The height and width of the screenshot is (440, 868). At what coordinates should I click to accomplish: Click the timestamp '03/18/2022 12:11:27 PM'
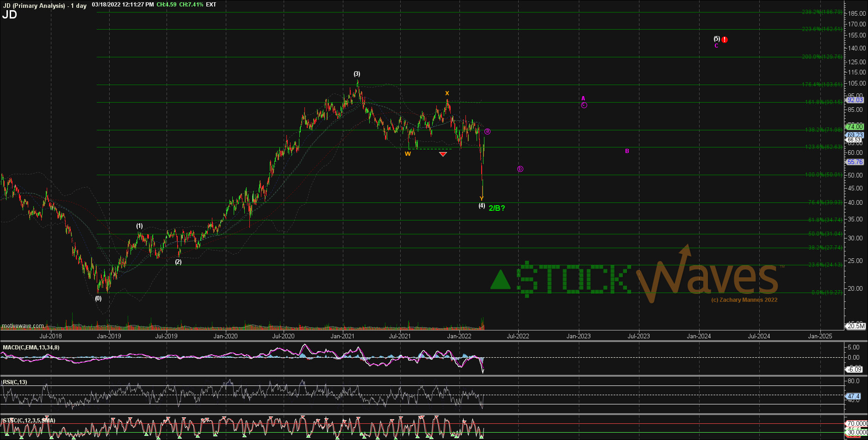(123, 5)
